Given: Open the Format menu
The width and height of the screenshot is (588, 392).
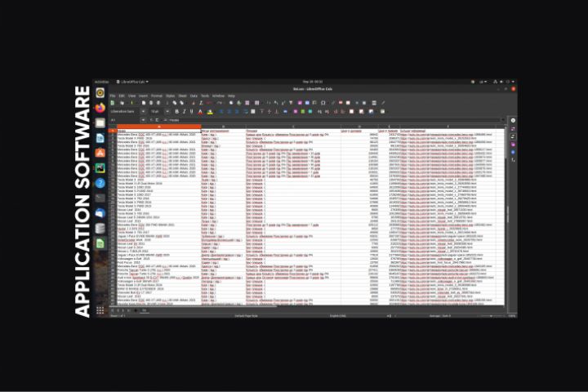Looking at the screenshot, I should 157,96.
